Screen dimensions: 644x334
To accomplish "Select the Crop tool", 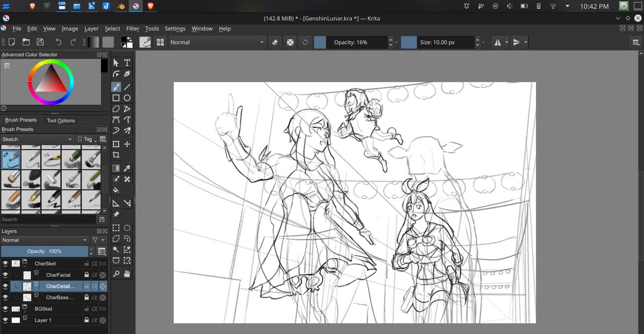I will (116, 155).
